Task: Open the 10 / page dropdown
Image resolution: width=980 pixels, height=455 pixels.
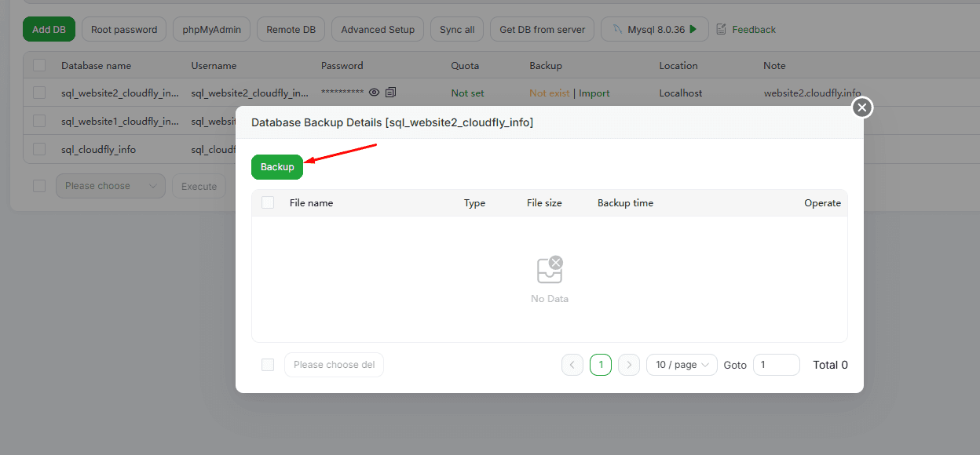Action: 682,365
